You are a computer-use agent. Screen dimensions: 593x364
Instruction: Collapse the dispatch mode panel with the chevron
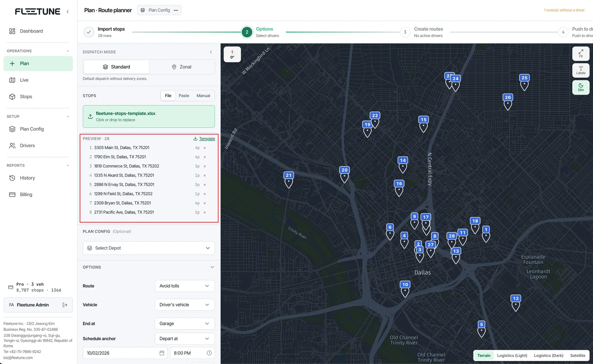point(211,52)
